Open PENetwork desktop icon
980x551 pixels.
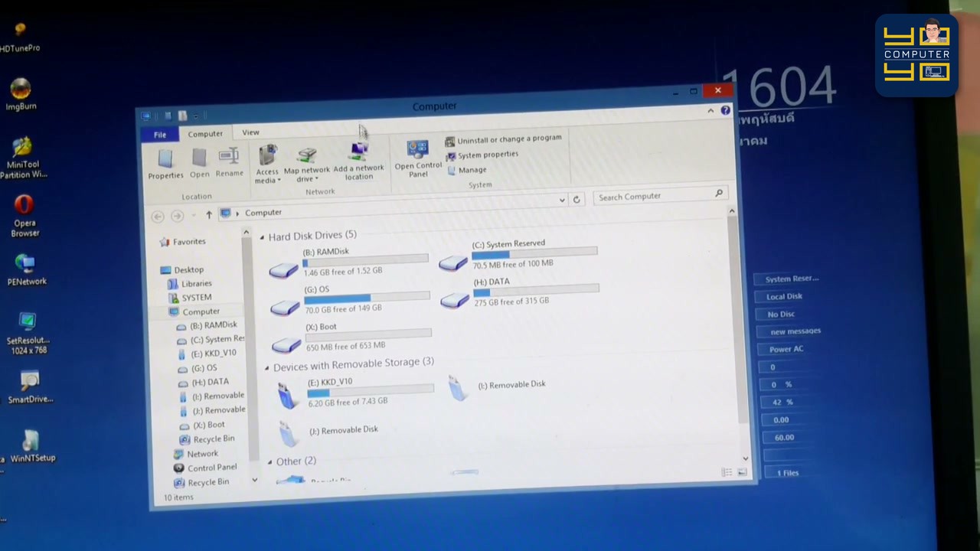(x=26, y=269)
